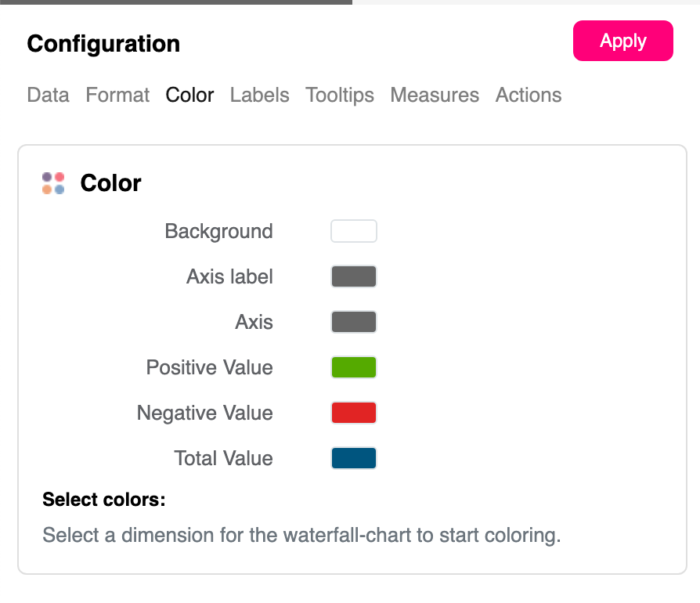Click the Configuration panel title
Viewport: 700px width, 603px height.
[103, 44]
